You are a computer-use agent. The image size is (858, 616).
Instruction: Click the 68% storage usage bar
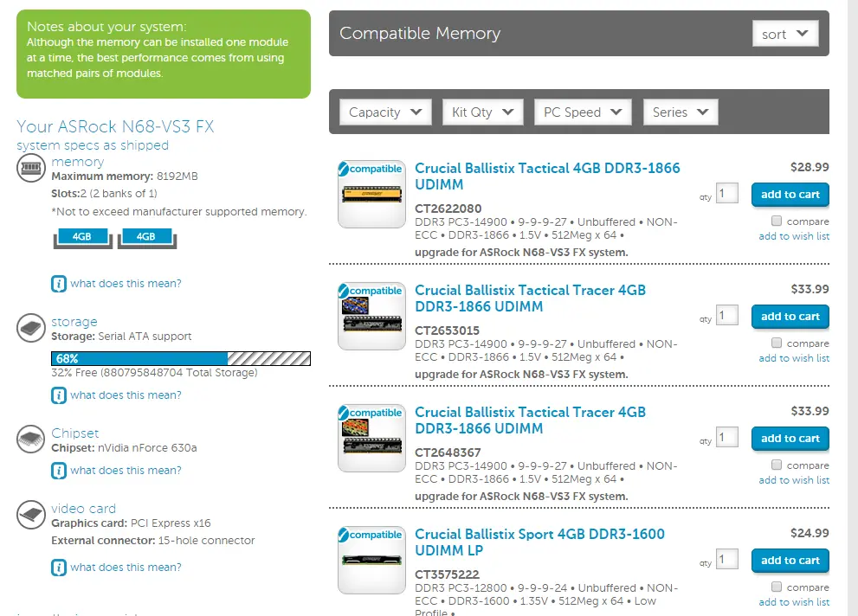[x=181, y=358]
